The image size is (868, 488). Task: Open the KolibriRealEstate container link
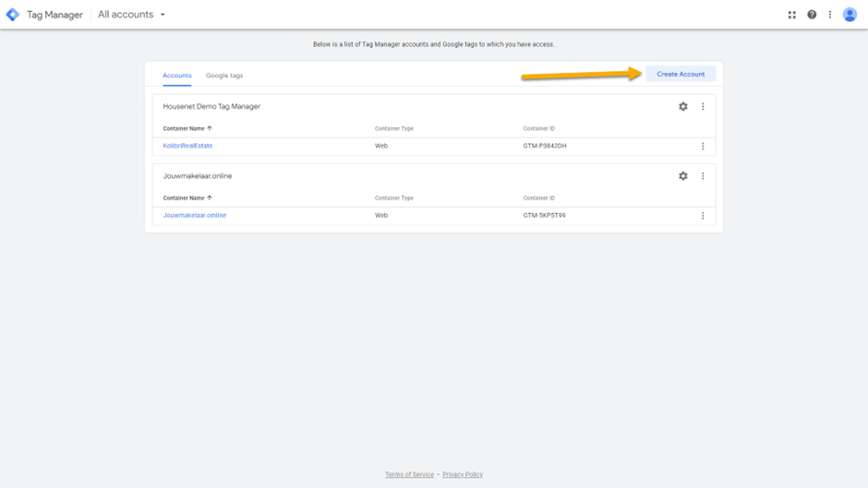pyautogui.click(x=187, y=146)
